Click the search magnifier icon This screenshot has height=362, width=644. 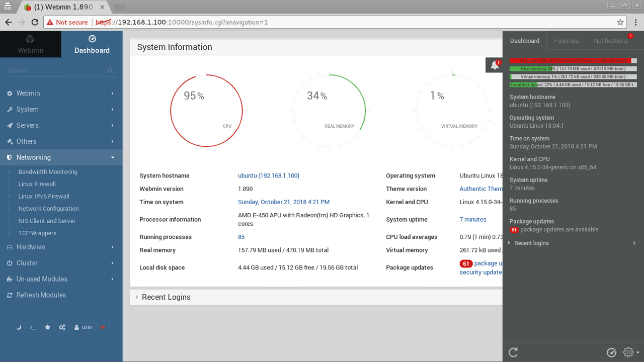click(111, 71)
